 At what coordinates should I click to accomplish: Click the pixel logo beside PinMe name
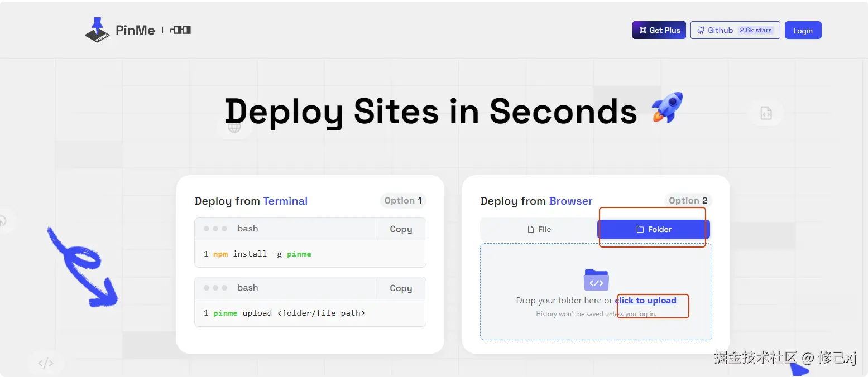(180, 30)
